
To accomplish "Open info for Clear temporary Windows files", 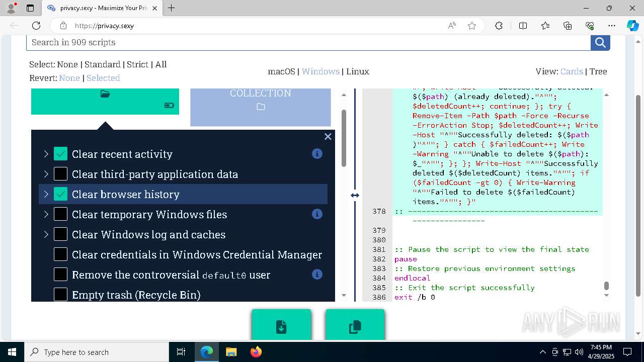I will pos(317,214).
